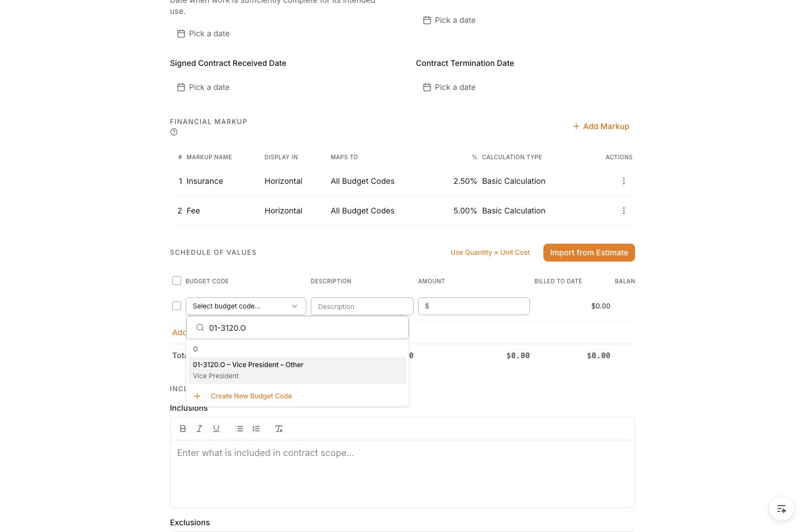Click the search magnifier icon in budget code search
The height and width of the screenshot is (532, 805).
(x=200, y=328)
